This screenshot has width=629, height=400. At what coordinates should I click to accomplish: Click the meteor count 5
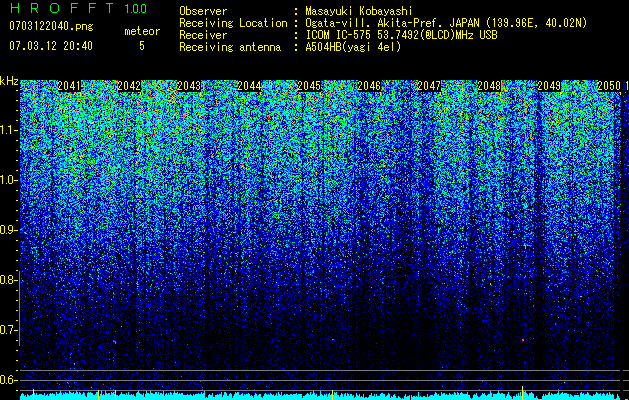point(142,46)
